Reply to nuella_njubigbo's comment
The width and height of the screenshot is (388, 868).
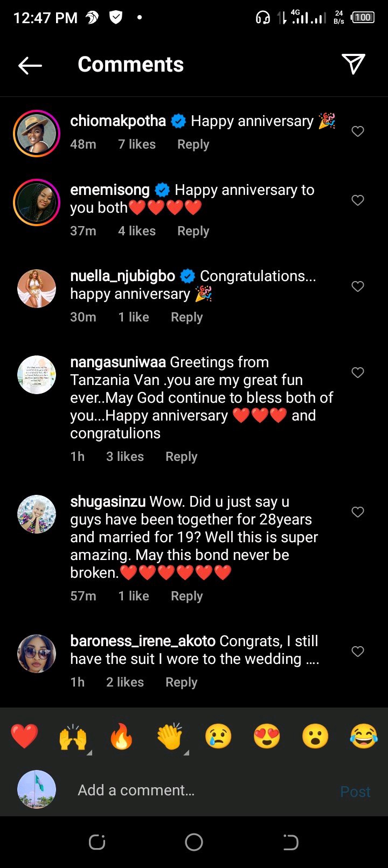186,317
